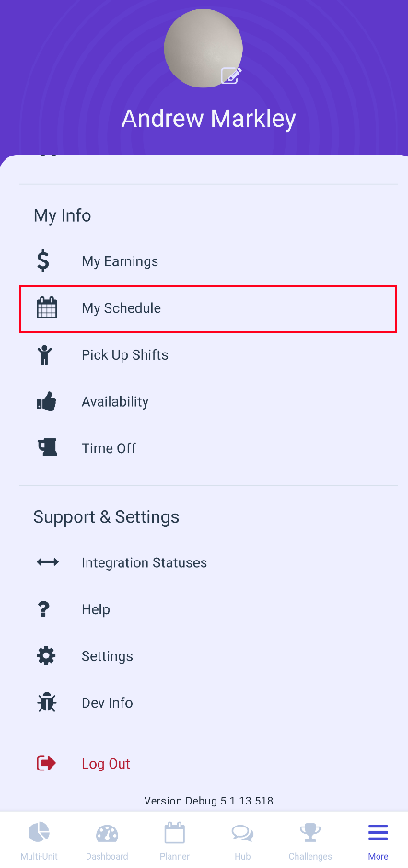This screenshot has height=868, width=408.
Task: Switch to the Multi-Unit tab
Action: pos(39,840)
